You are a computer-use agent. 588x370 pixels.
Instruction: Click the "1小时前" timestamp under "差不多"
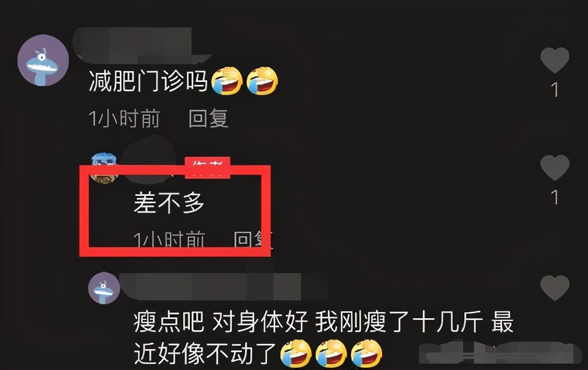169,239
